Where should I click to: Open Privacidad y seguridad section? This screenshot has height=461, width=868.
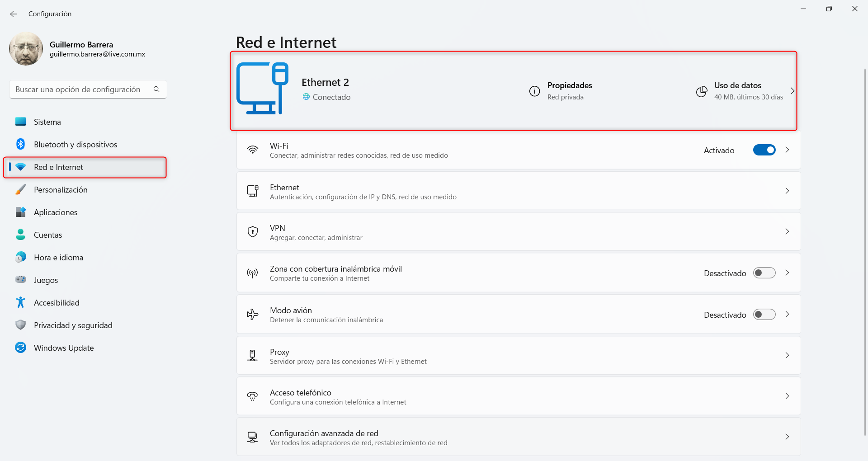(73, 325)
